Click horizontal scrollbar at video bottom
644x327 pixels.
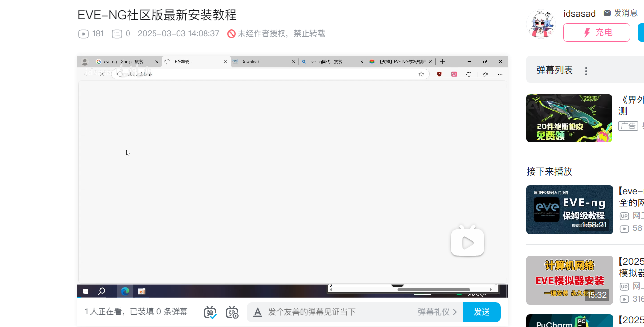(x=434, y=290)
